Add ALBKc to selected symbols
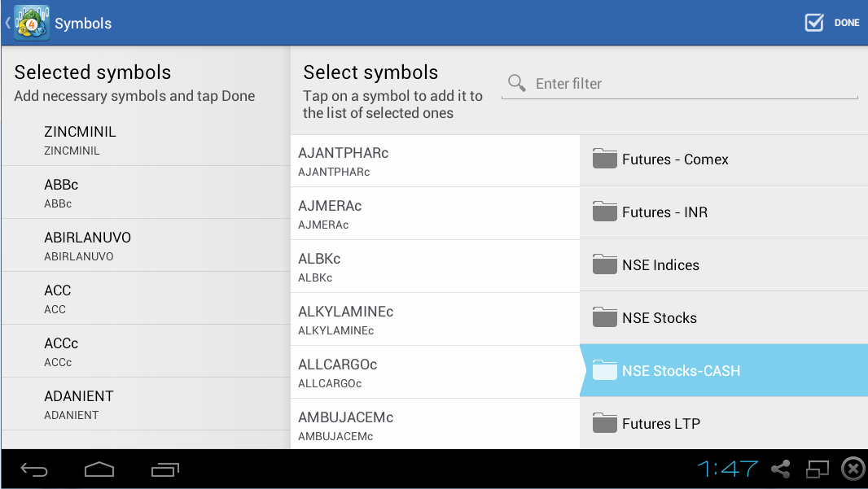This screenshot has width=868, height=489. pos(435,267)
